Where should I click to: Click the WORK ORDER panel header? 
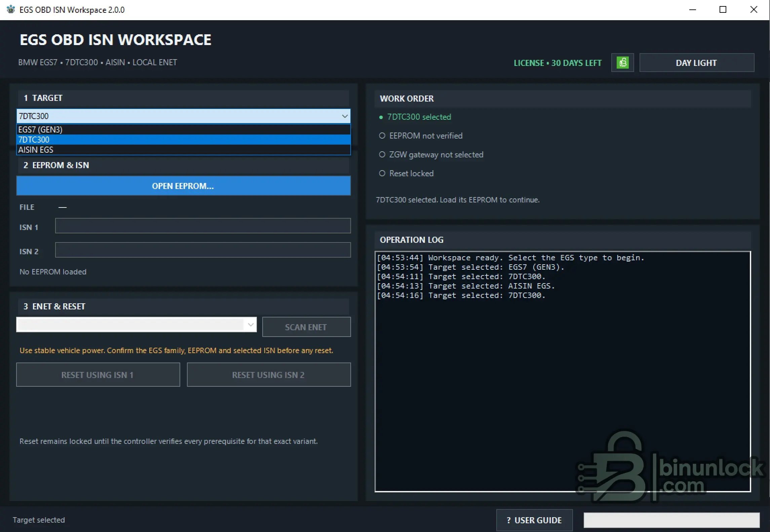pos(563,99)
